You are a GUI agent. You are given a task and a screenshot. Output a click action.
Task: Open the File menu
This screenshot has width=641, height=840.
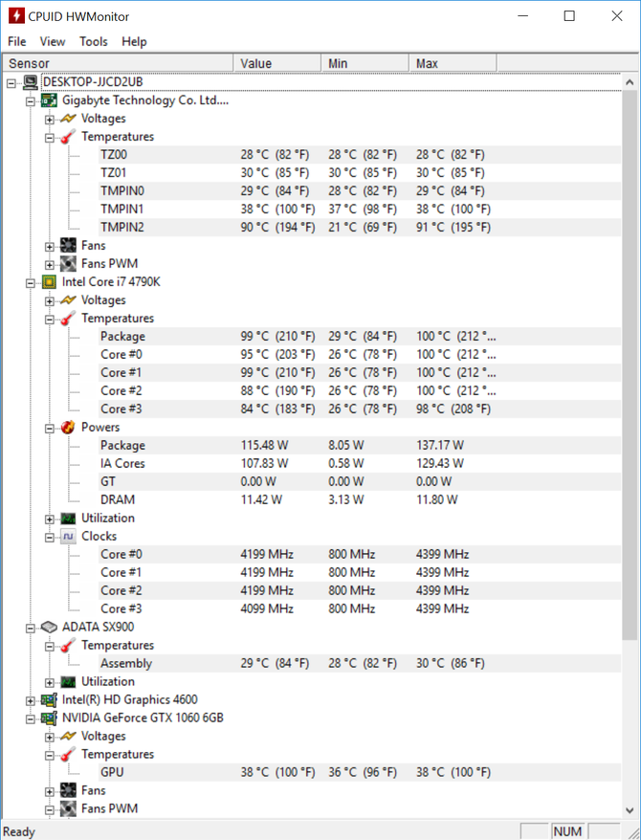click(16, 41)
